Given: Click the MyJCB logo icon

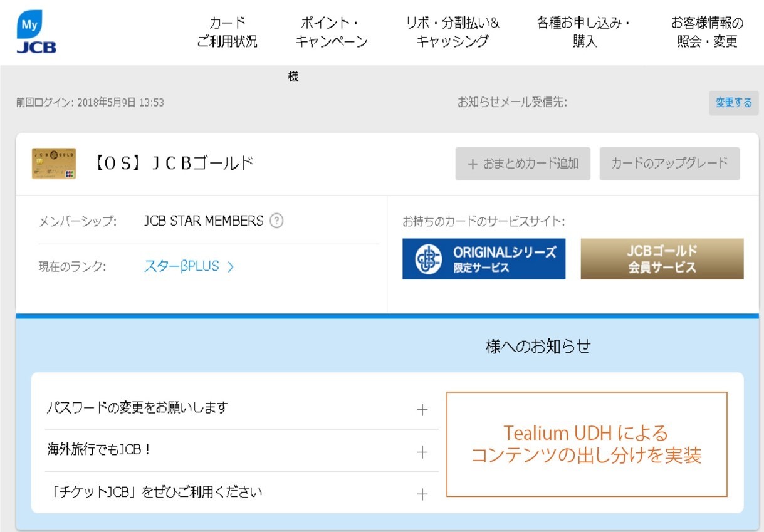Looking at the screenshot, I should click(x=36, y=33).
